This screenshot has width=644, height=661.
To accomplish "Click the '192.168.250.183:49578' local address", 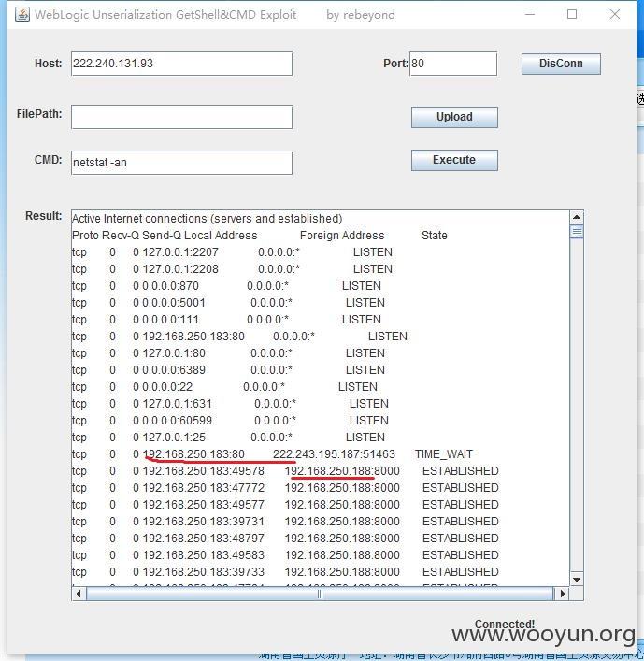I will (203, 471).
